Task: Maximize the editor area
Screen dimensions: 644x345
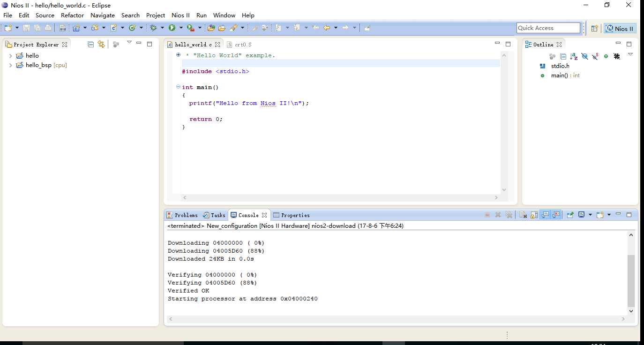Action: point(508,44)
